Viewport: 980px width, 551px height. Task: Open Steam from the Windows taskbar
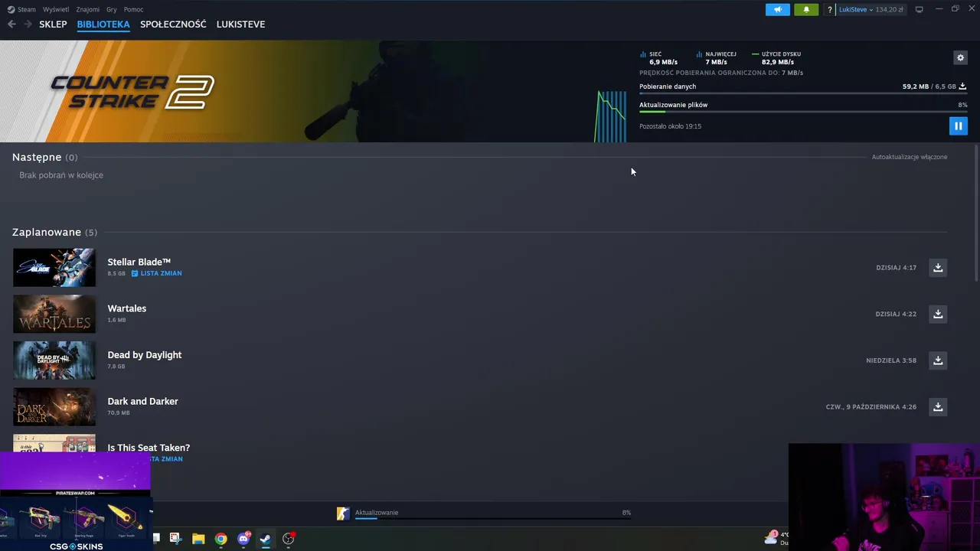(x=265, y=539)
